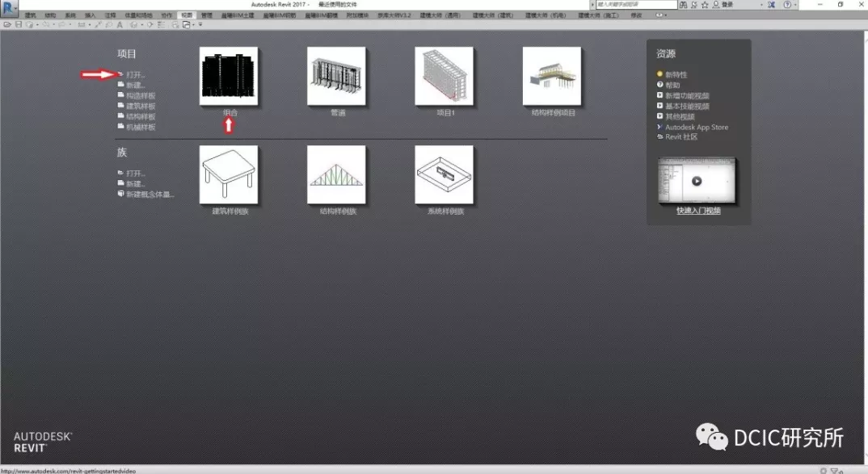Image resolution: width=868 pixels, height=474 pixels.
Task: Switch to the 建筑 ribbon tab
Action: (31, 15)
